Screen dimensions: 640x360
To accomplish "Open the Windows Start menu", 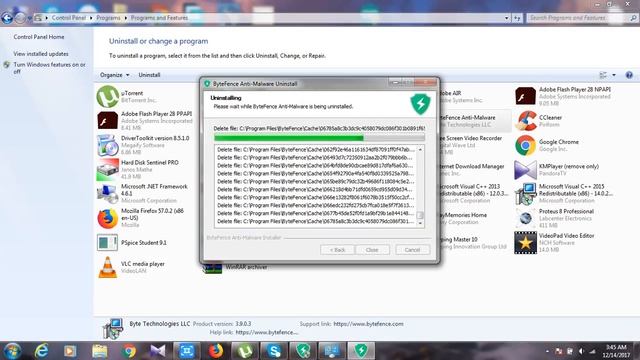I will coord(12,351).
